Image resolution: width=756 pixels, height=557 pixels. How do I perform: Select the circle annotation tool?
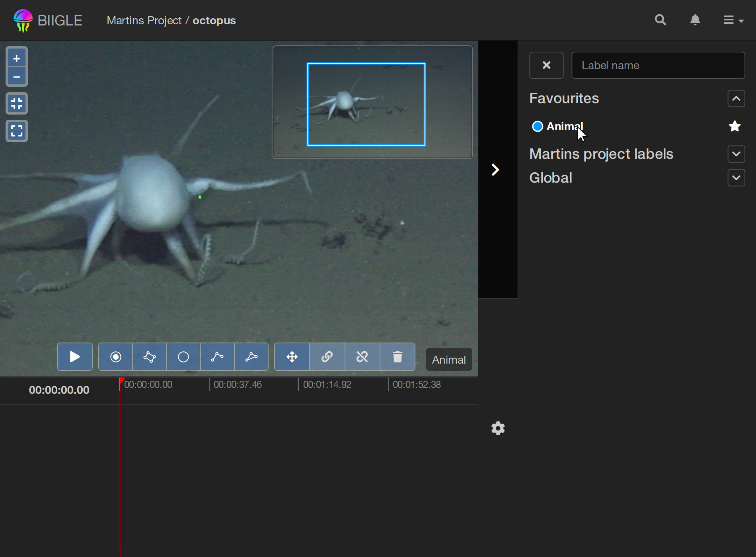(183, 357)
